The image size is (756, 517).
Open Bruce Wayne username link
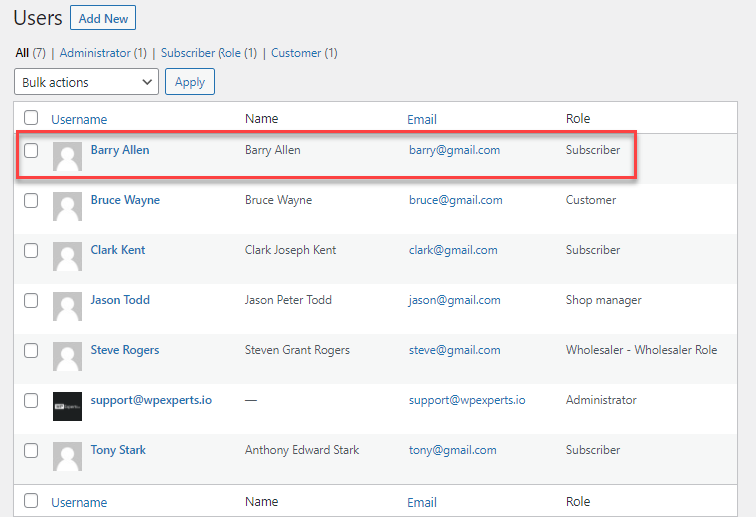(x=125, y=200)
